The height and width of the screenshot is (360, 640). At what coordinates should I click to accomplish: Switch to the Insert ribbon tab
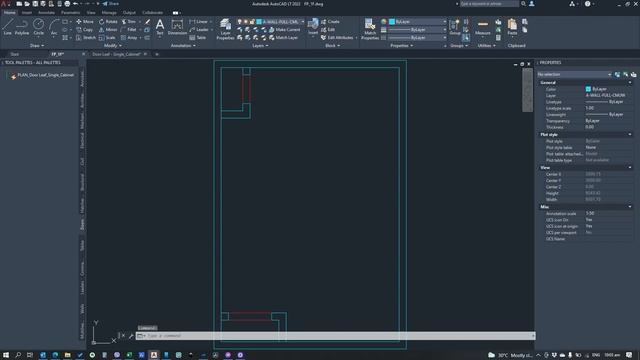coord(27,13)
